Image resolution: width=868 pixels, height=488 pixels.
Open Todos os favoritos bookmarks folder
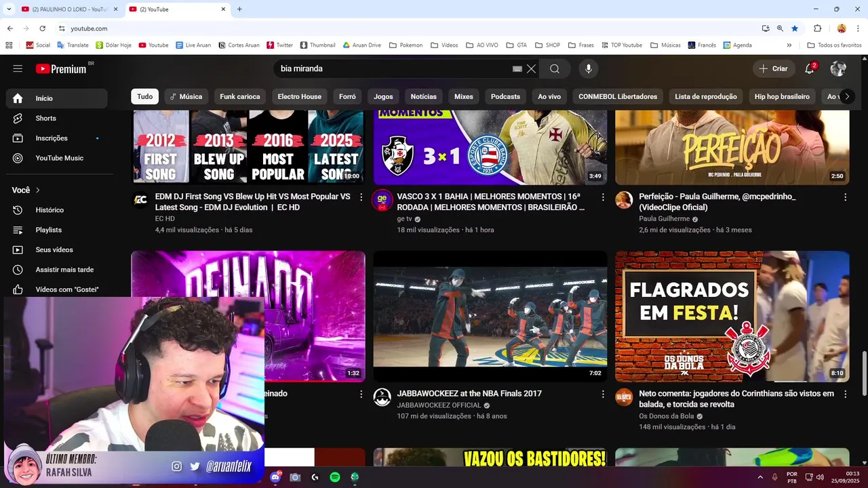coord(834,45)
